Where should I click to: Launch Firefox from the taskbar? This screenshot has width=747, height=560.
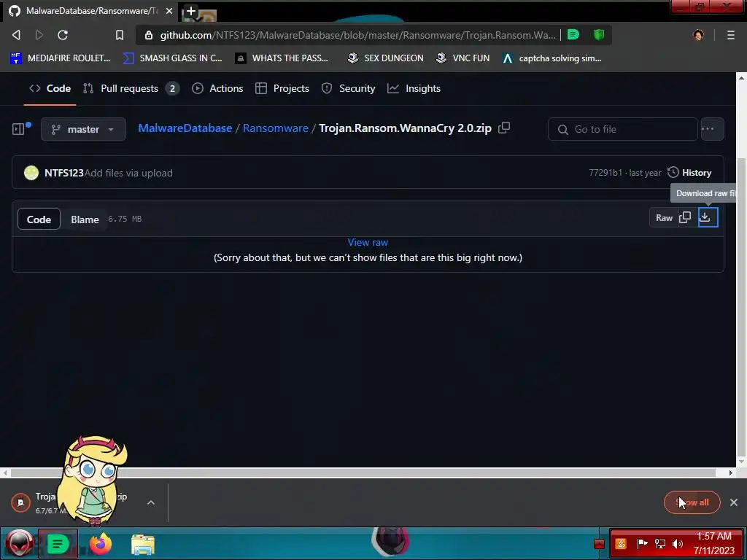click(x=101, y=543)
